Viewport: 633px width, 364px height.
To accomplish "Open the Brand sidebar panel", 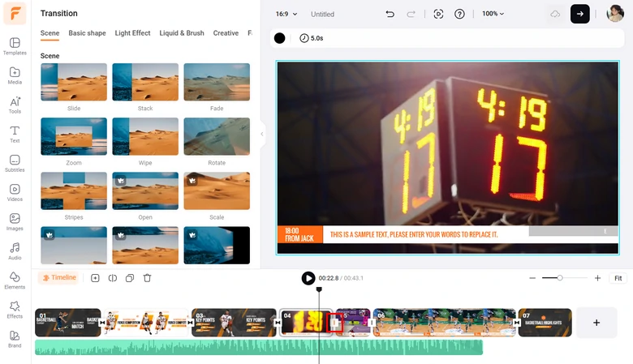I will pos(15,339).
